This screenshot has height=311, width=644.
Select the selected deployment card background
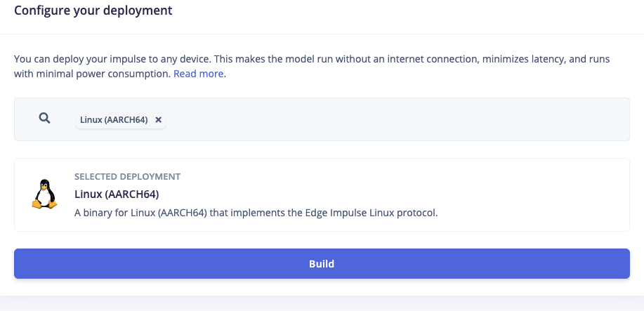322,194
